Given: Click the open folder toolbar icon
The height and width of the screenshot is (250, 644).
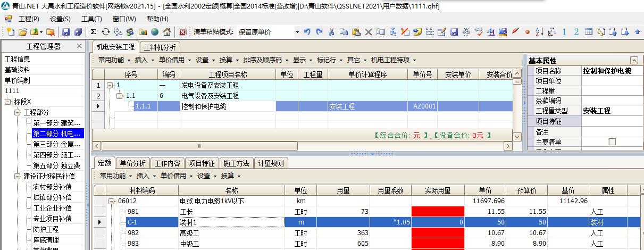Looking at the screenshot, I should [x=23, y=32].
